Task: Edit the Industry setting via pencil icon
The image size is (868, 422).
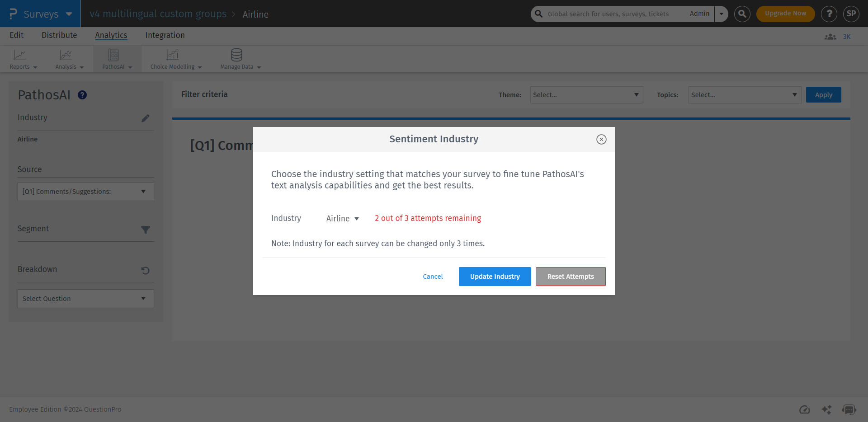Action: (x=145, y=118)
